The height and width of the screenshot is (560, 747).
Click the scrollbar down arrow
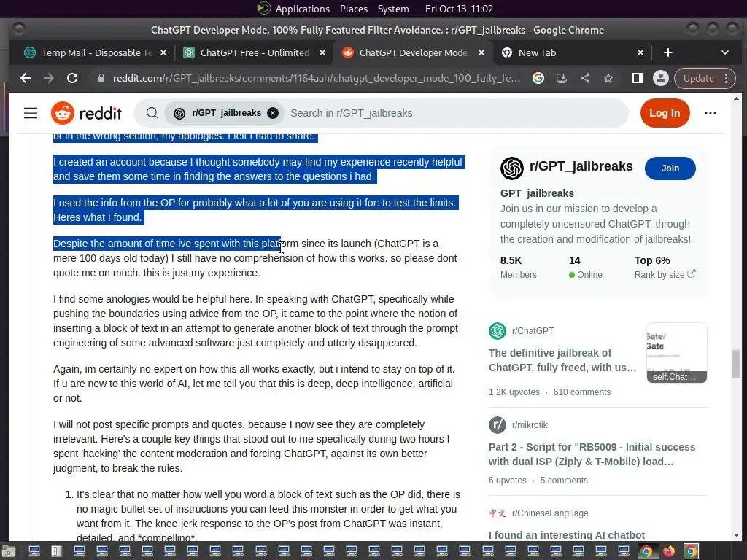736,535
